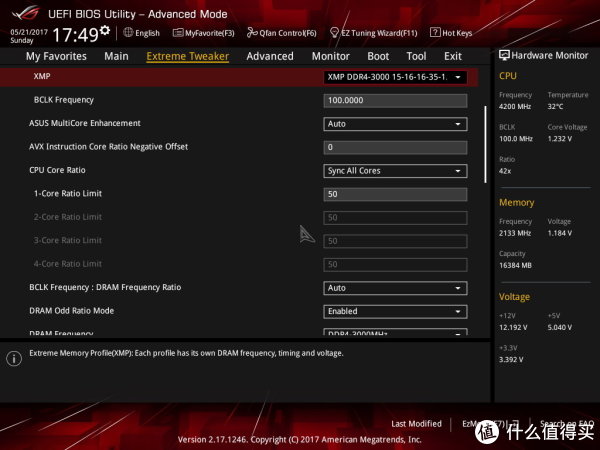Switch to My Favorites tab

[56, 56]
